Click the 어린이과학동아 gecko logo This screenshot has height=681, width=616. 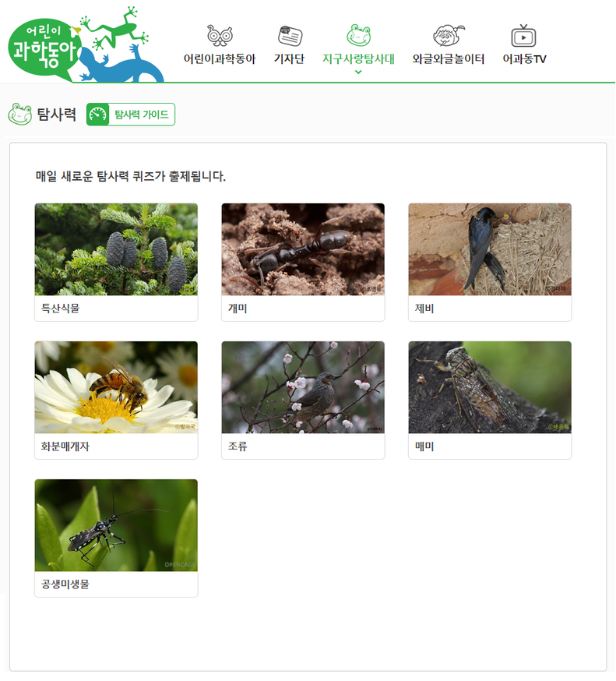tap(86, 44)
